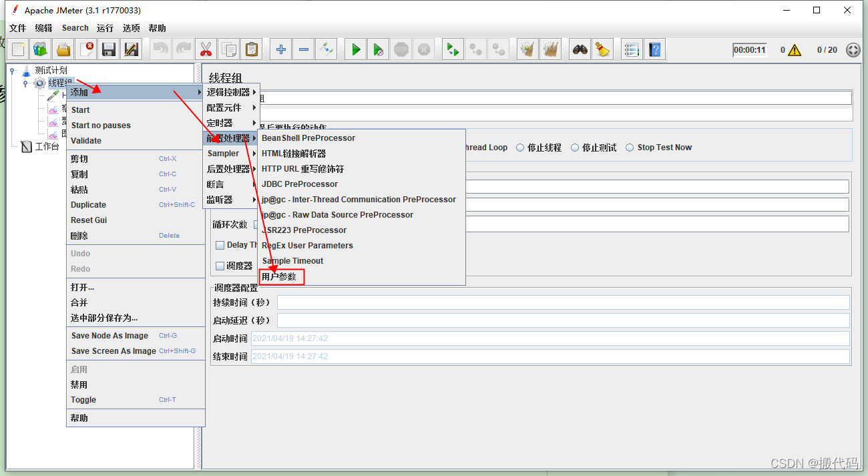868x476 pixels.
Task: Click the Open file folder icon
Action: pyautogui.click(x=63, y=49)
